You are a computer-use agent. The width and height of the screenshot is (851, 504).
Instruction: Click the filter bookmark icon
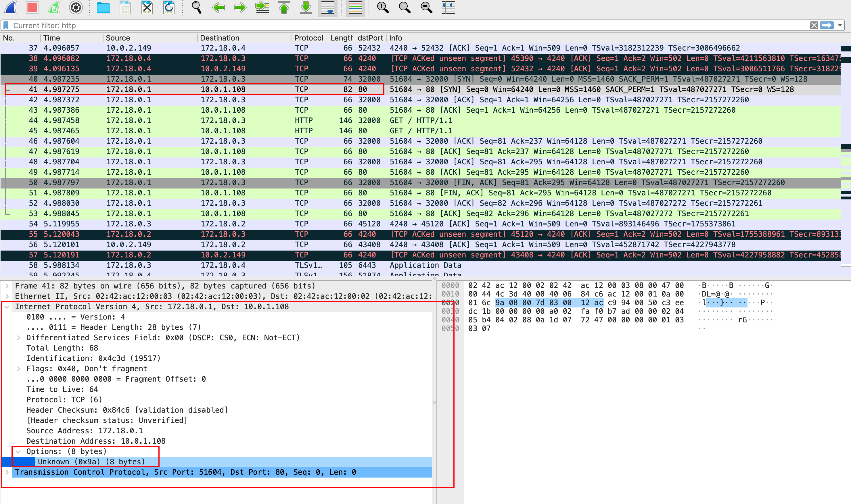click(x=6, y=26)
